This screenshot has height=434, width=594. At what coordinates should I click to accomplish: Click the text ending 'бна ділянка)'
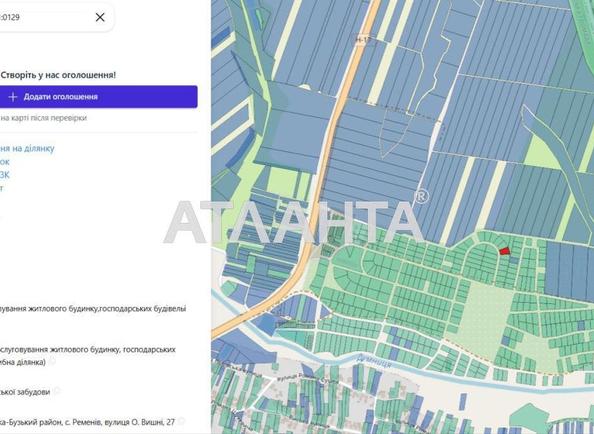pos(23,362)
